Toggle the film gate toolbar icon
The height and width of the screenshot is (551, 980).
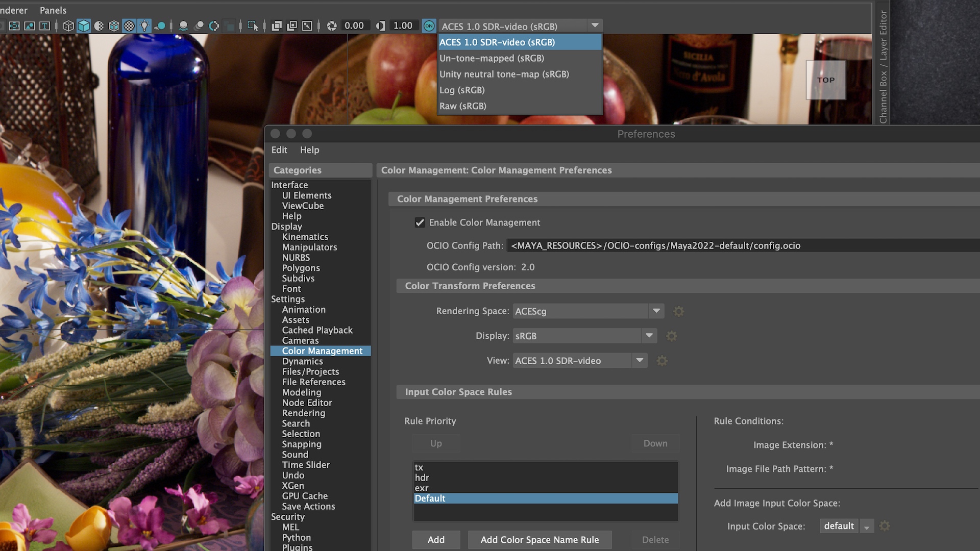[x=14, y=26]
